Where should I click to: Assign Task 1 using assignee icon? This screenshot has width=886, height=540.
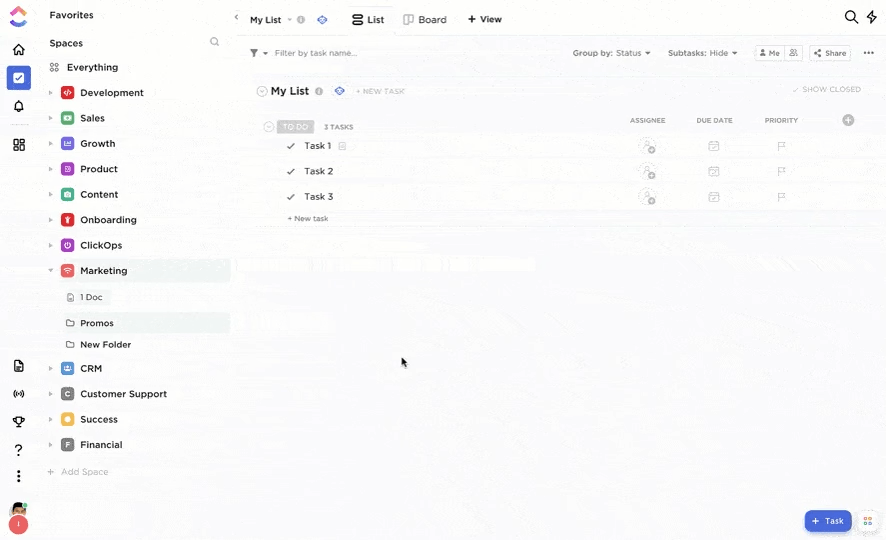pos(647,146)
